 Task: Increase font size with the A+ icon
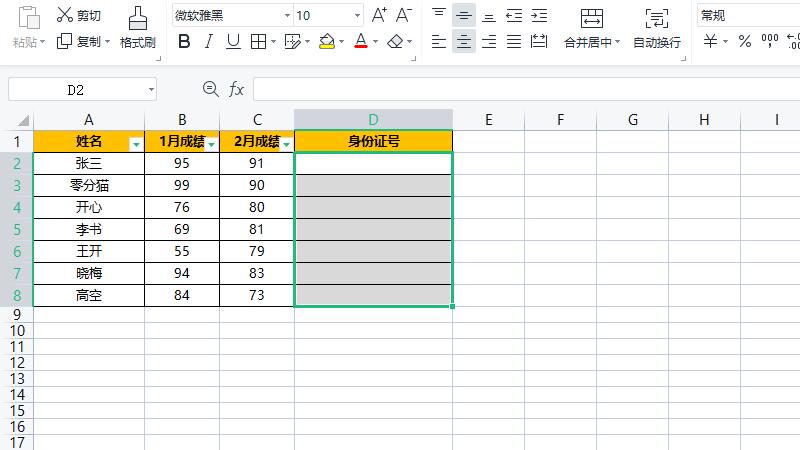coord(379,15)
